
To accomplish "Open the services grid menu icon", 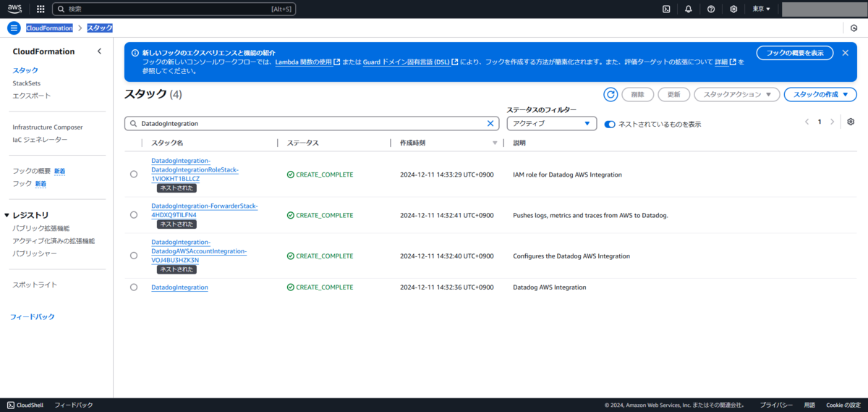I will click(41, 9).
